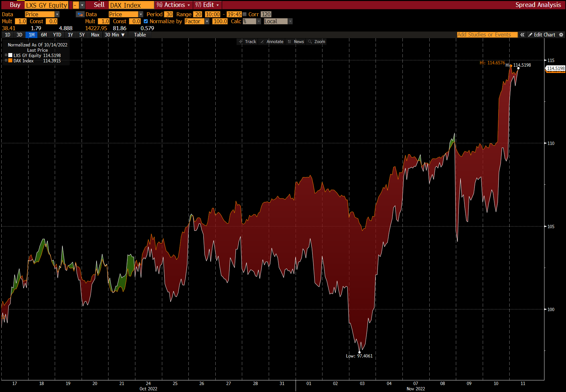Click the orange DAX Index color swatch
Image resolution: width=566 pixels, height=392 pixels.
pyautogui.click(x=10, y=61)
